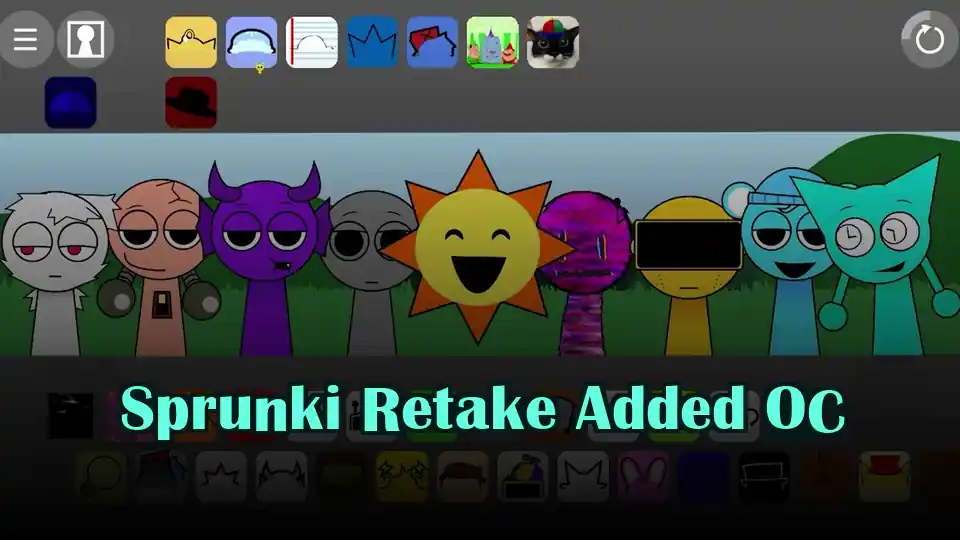Choose the blue icon with red hat
960x540 pixels.
[432, 43]
